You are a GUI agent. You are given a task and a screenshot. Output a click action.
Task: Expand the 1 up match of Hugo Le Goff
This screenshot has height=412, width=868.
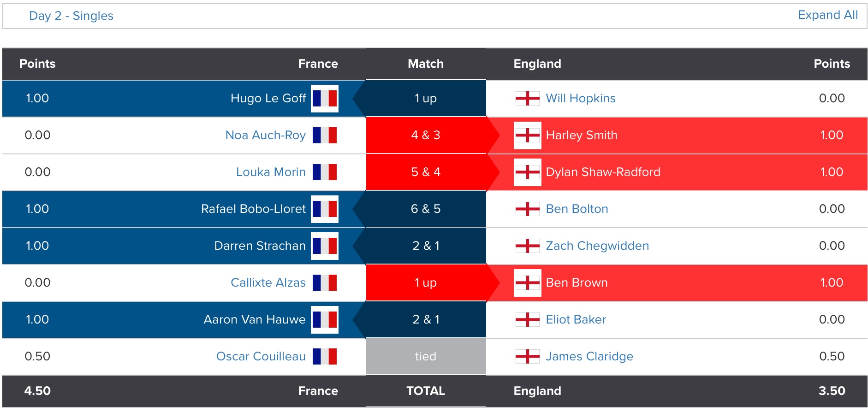click(425, 99)
